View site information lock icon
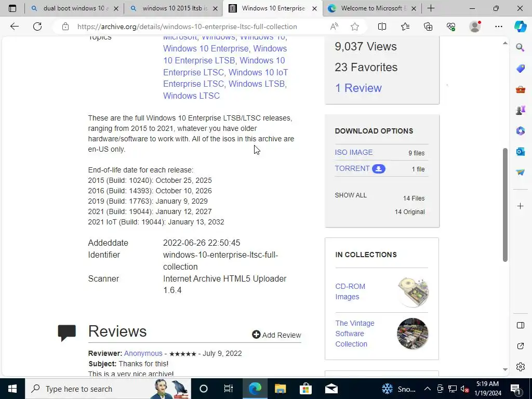Screen dimensions: 532x399 click(65, 26)
